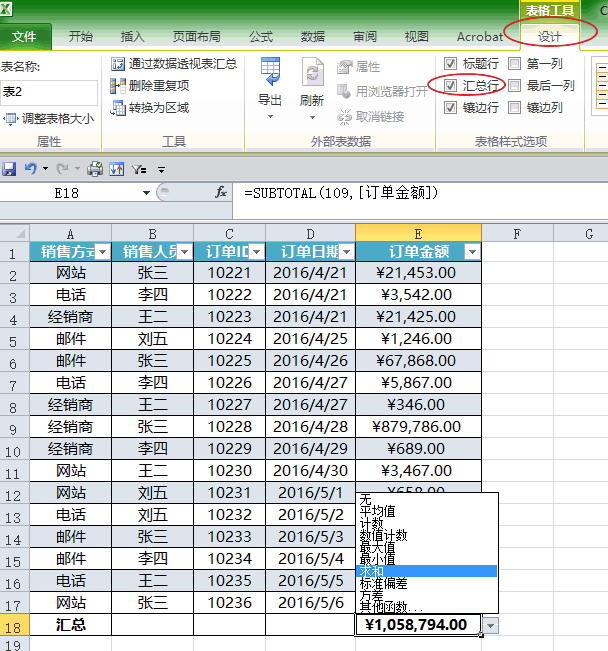
Task: Toggle the Header Row (标题行) checkbox
Action: pos(450,64)
